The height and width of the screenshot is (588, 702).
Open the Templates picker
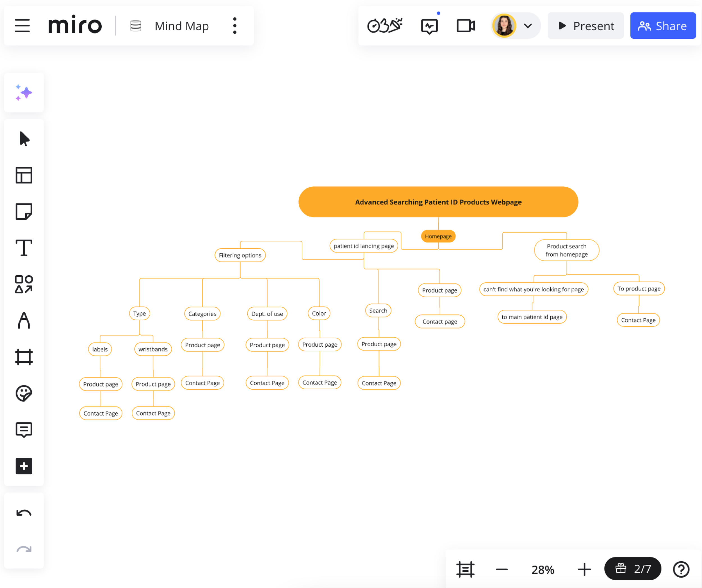(24, 175)
